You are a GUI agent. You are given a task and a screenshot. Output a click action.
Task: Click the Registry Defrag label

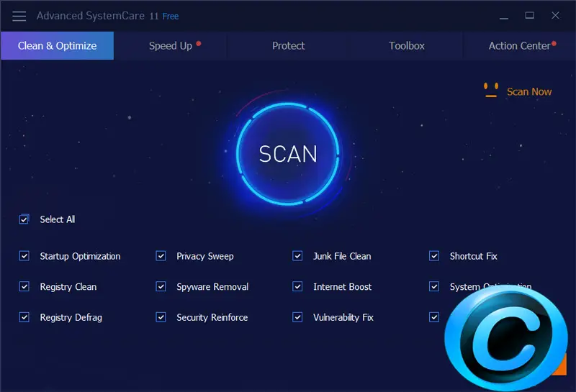71,317
